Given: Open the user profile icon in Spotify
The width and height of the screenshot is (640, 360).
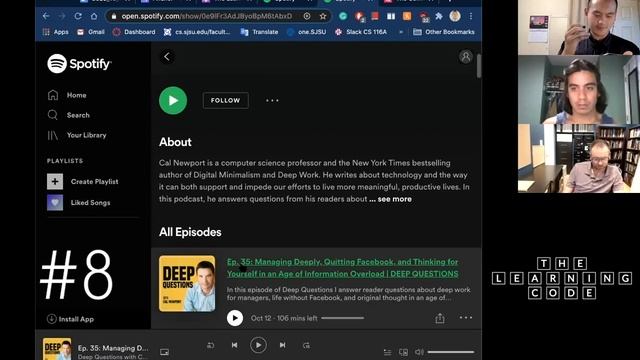Looking at the screenshot, I should point(465,57).
